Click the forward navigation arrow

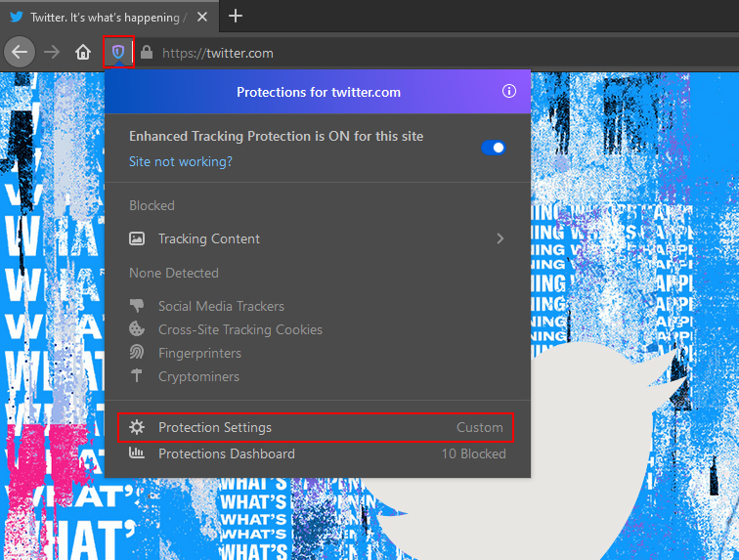[52, 52]
